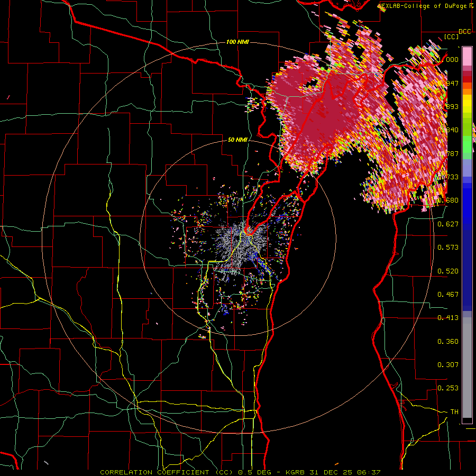The image size is (476, 476).
Task: Click the 31 DEC 25 date text
Action: 332,472
